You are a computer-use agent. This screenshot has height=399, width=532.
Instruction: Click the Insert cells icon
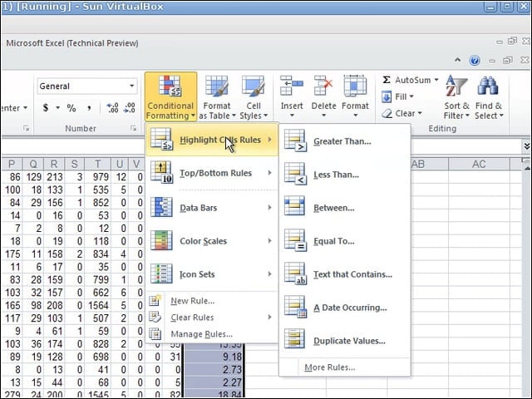tap(292, 86)
